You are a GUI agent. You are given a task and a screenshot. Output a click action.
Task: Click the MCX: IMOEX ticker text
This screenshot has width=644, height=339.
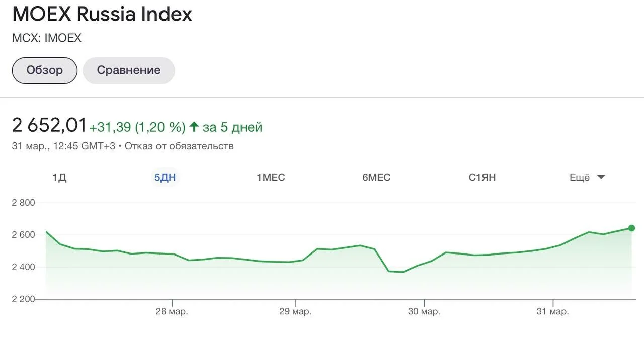click(x=47, y=38)
